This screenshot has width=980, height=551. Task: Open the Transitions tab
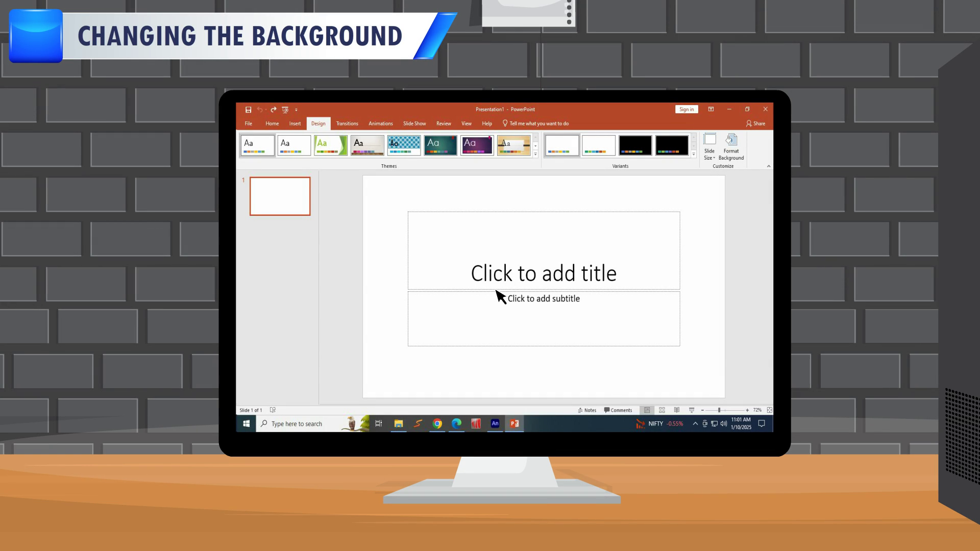point(347,124)
